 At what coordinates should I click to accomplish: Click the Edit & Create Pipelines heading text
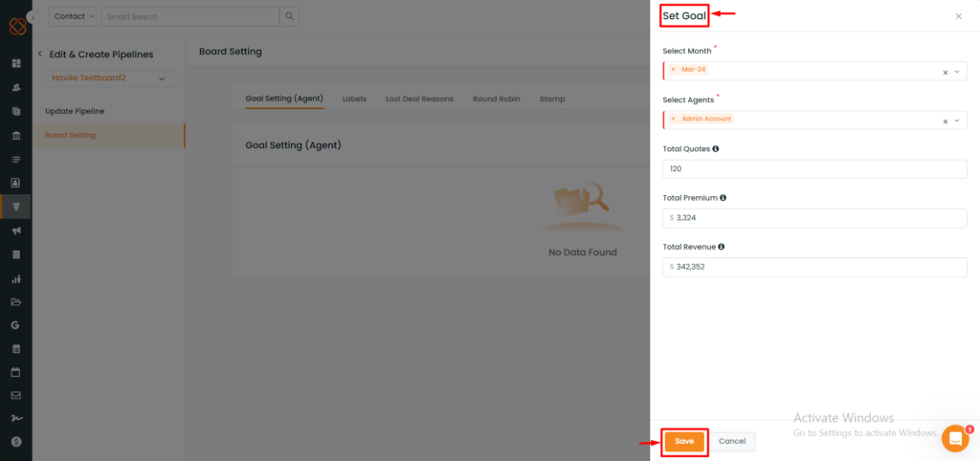tap(101, 55)
